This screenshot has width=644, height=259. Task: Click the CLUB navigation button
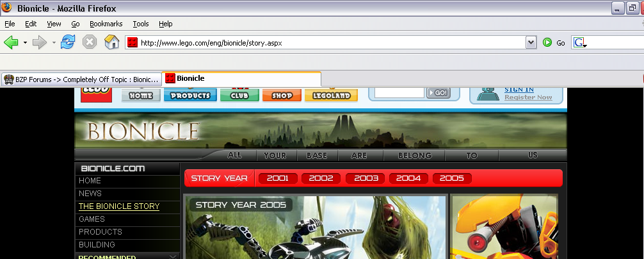click(x=239, y=95)
